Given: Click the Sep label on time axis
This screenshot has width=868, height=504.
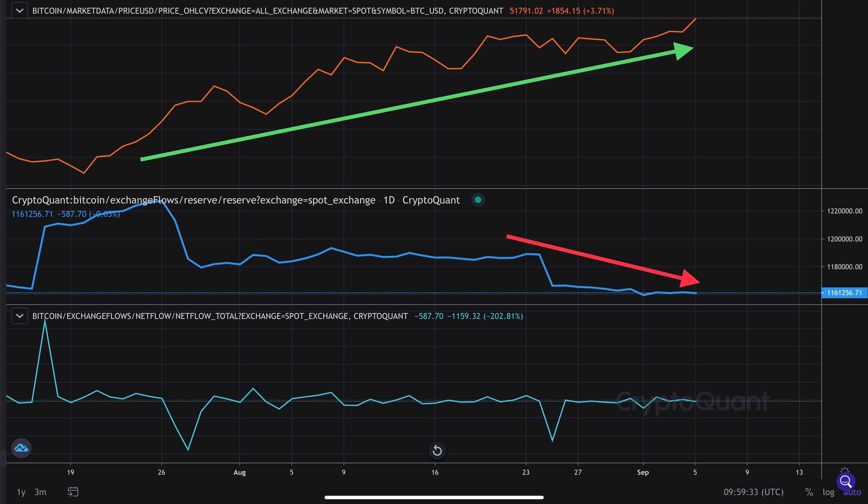Looking at the screenshot, I should coord(643,472).
